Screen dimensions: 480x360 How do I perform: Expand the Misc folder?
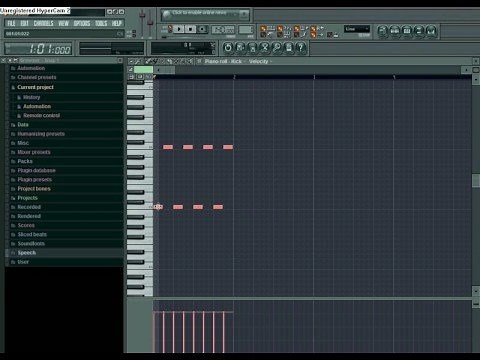(23, 143)
